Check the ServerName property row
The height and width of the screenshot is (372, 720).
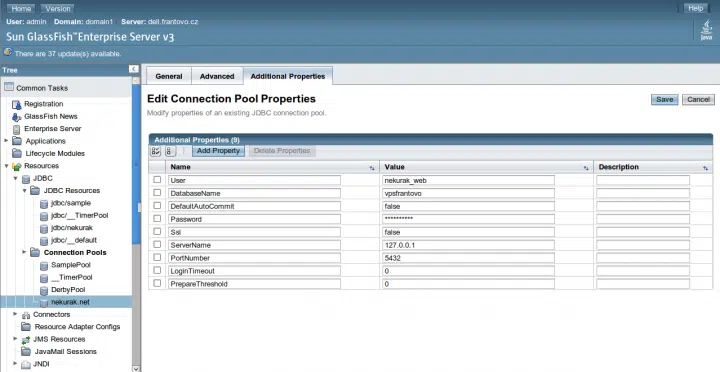tap(157, 244)
